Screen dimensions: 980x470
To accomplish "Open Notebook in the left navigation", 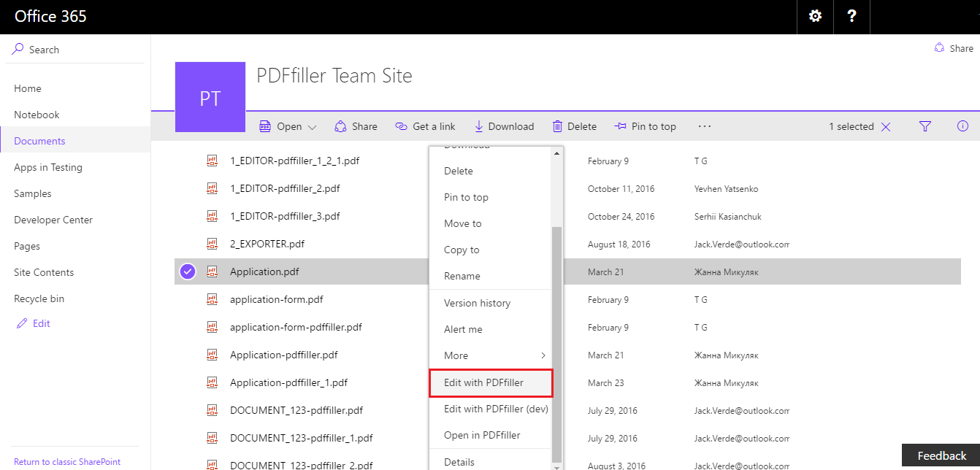I will pyautogui.click(x=37, y=115).
